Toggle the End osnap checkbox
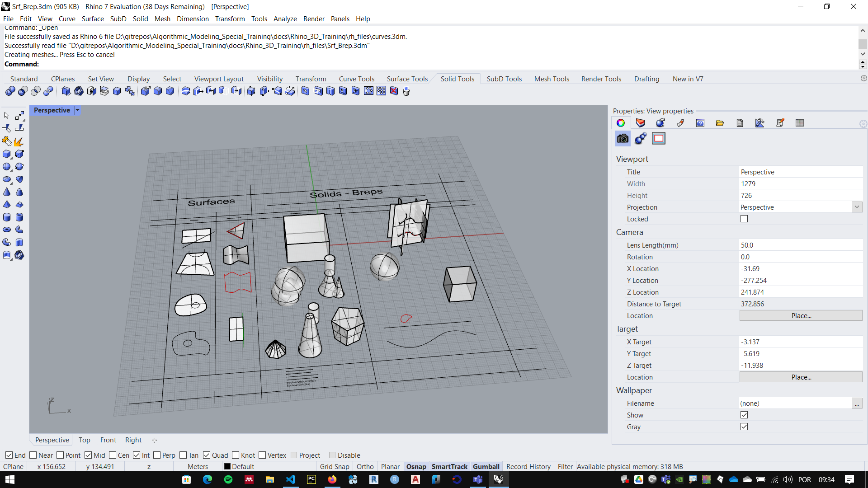 tap(9, 455)
